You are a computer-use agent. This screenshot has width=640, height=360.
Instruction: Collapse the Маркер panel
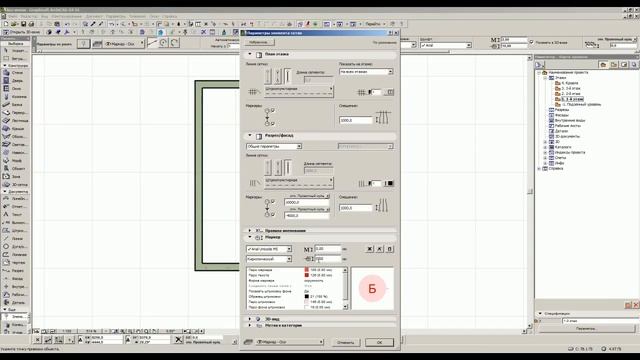pos(250,237)
